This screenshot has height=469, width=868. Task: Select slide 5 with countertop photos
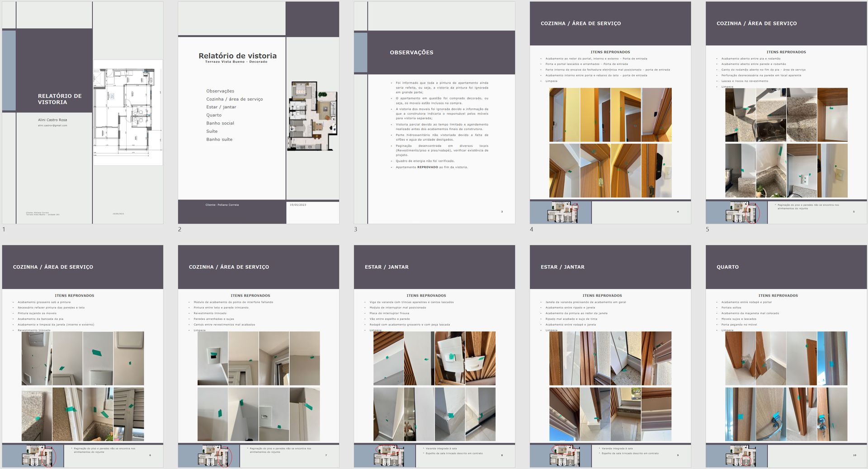[x=786, y=113]
